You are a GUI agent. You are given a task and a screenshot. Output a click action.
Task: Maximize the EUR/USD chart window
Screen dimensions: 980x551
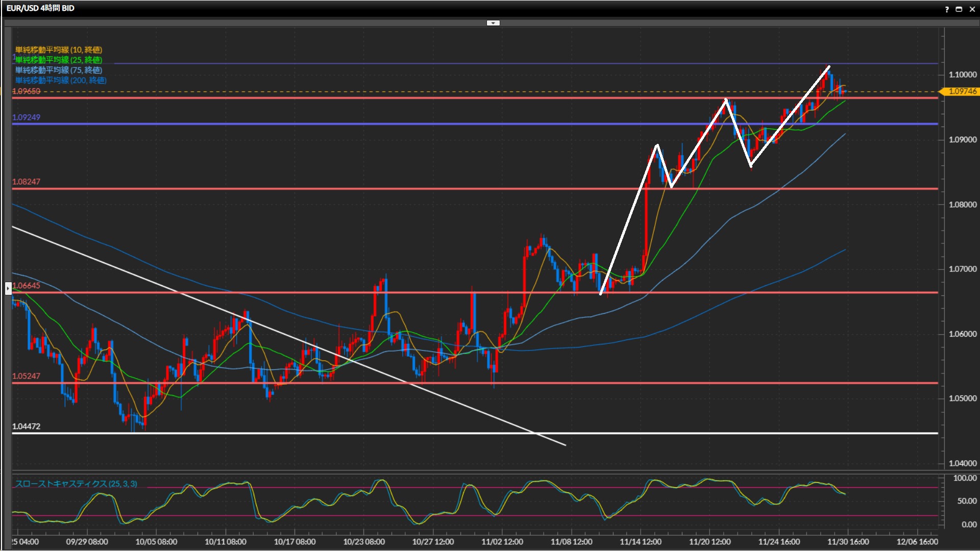pyautogui.click(x=959, y=9)
